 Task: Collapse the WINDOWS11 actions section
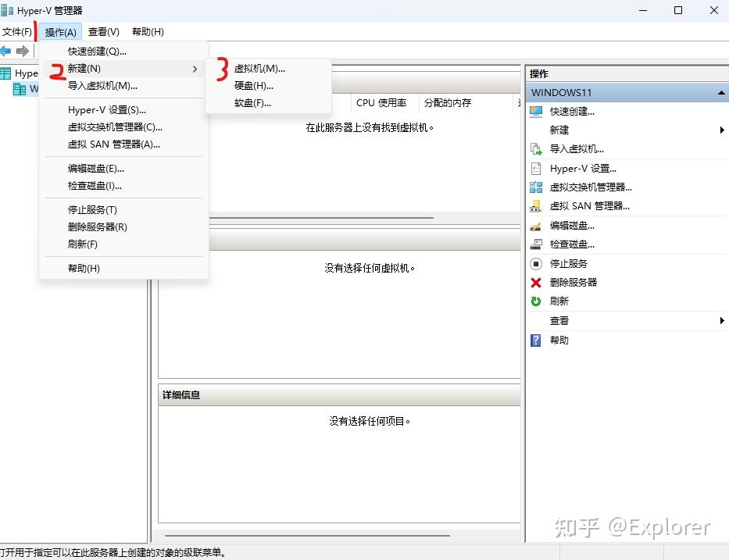coord(720,92)
